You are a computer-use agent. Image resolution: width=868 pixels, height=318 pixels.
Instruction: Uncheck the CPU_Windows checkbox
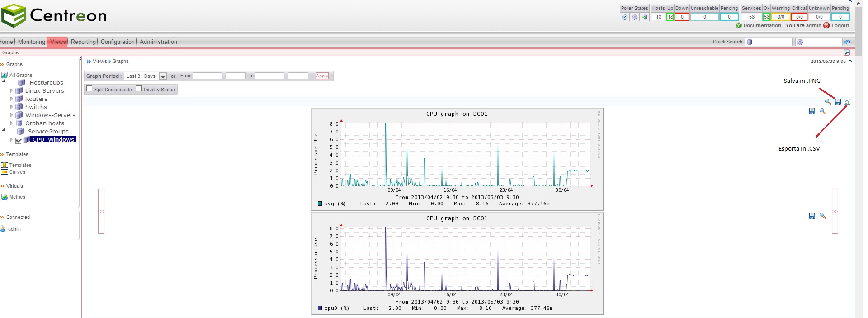point(19,141)
